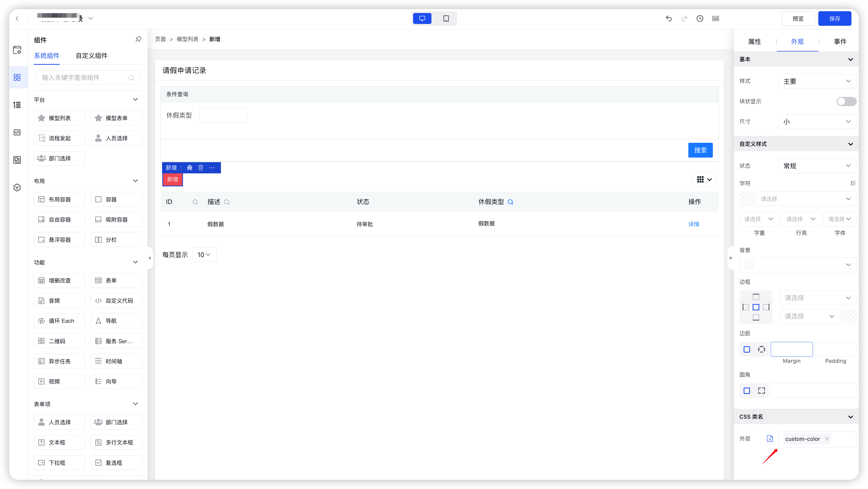The image size is (868, 489).
Task: Select all-sides margin mode square
Action: [747, 350]
